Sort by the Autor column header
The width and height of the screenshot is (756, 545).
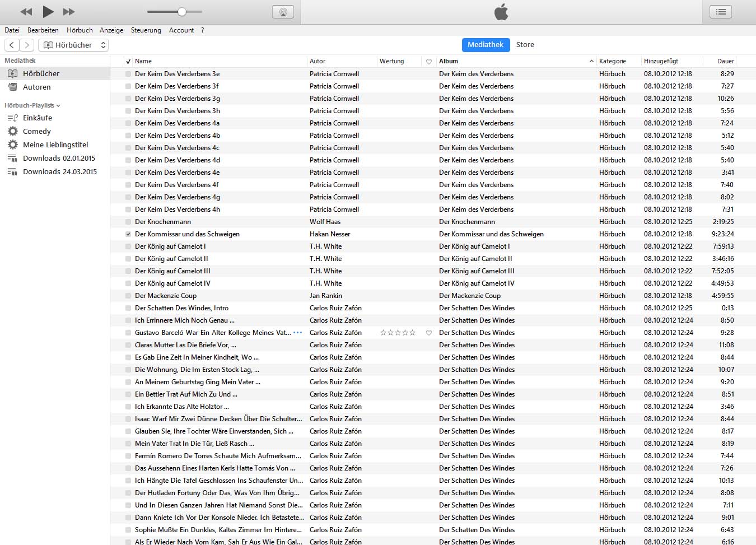click(x=342, y=61)
